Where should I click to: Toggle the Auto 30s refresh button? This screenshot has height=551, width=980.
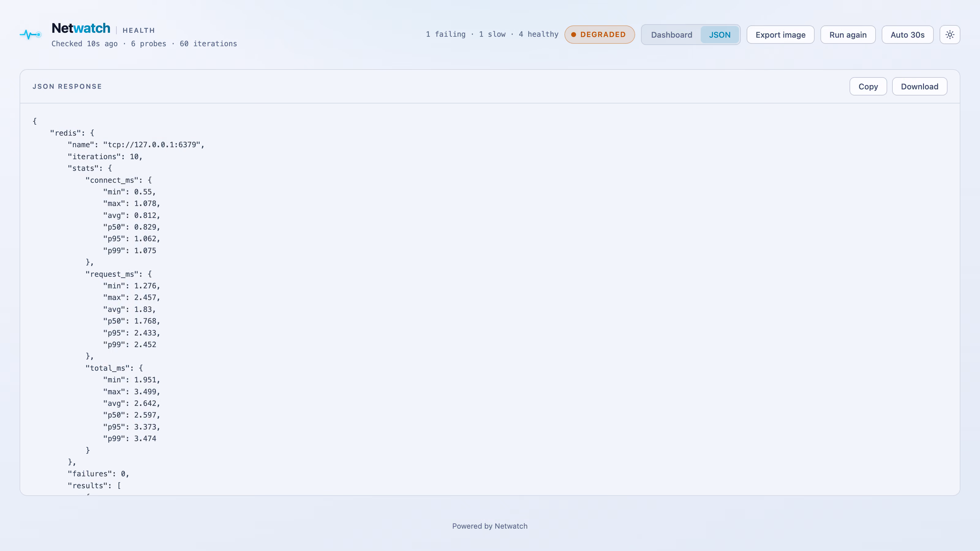tap(907, 35)
